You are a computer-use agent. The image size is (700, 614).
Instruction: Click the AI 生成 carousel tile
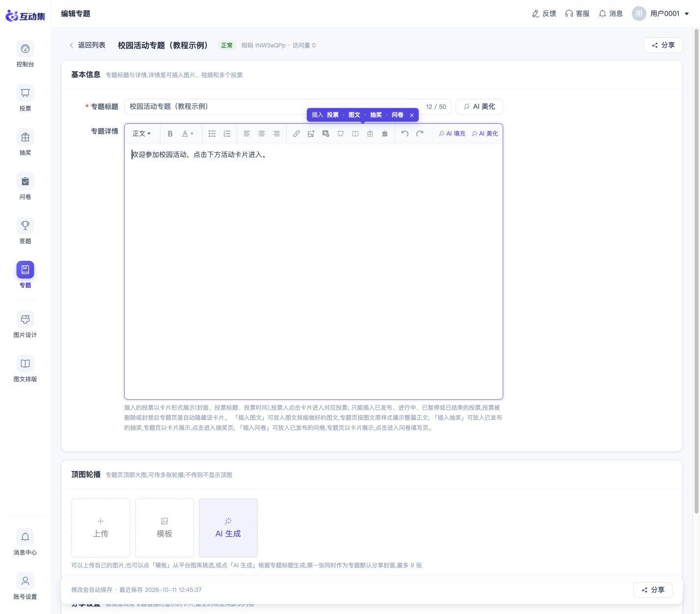click(x=228, y=528)
